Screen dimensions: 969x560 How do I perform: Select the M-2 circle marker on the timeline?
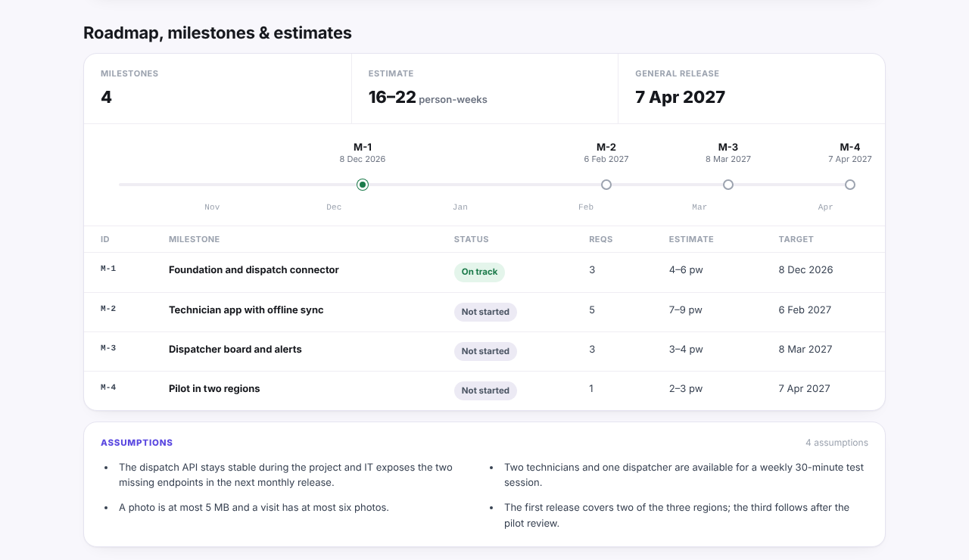606,185
